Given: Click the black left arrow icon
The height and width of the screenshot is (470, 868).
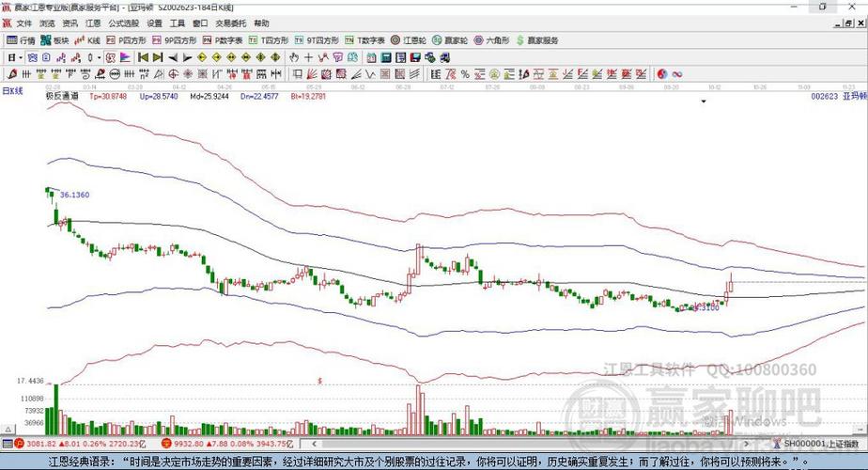Looking at the screenshot, I should pos(173,57).
